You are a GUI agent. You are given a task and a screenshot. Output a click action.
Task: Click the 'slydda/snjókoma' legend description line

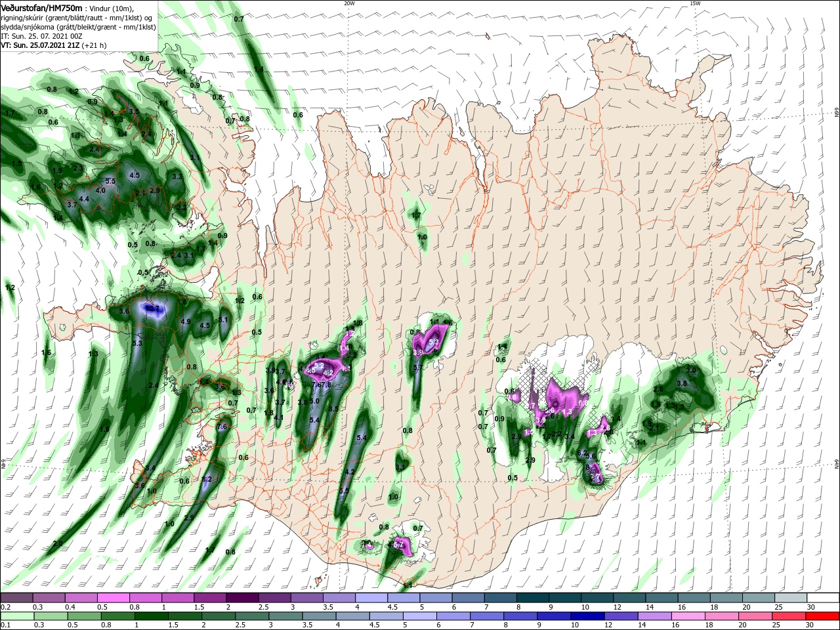point(78,26)
